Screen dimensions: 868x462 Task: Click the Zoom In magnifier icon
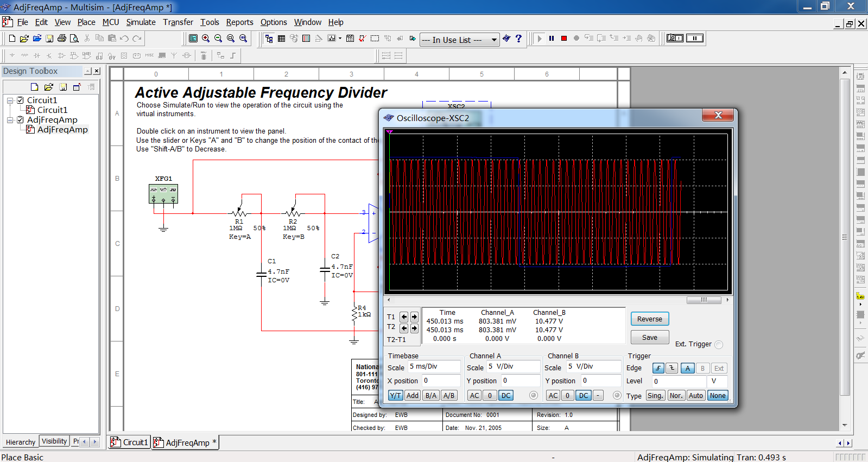tap(206, 39)
